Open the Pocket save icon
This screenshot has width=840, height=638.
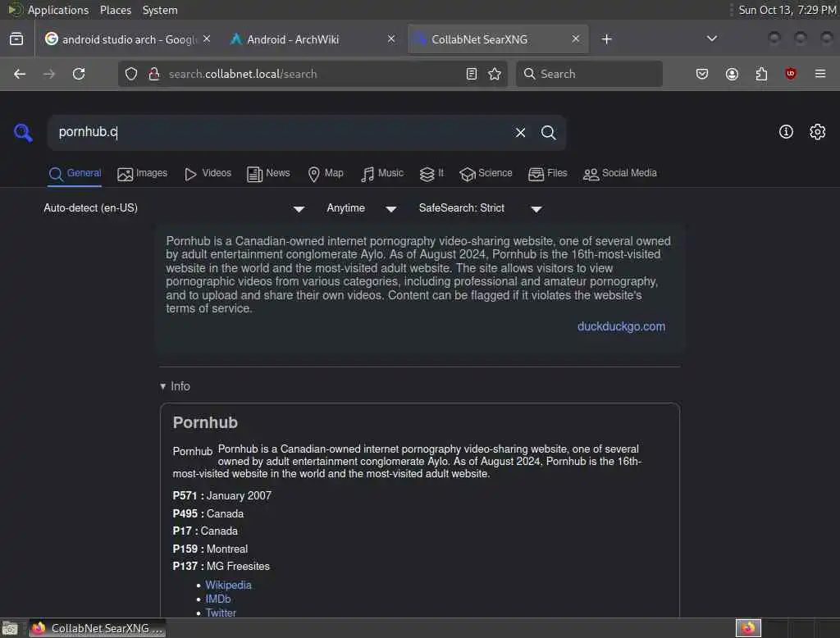pyautogui.click(x=702, y=74)
